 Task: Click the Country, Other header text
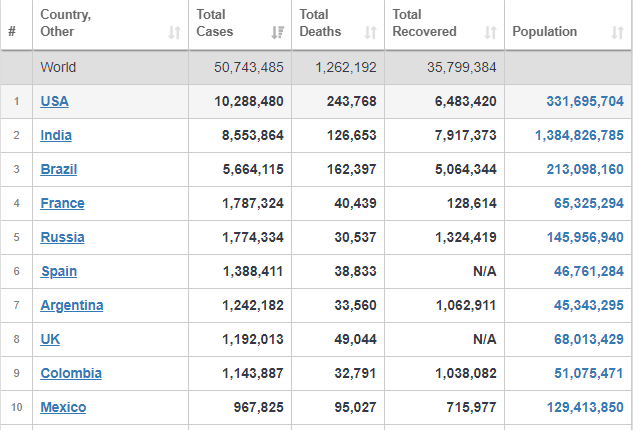point(66,23)
